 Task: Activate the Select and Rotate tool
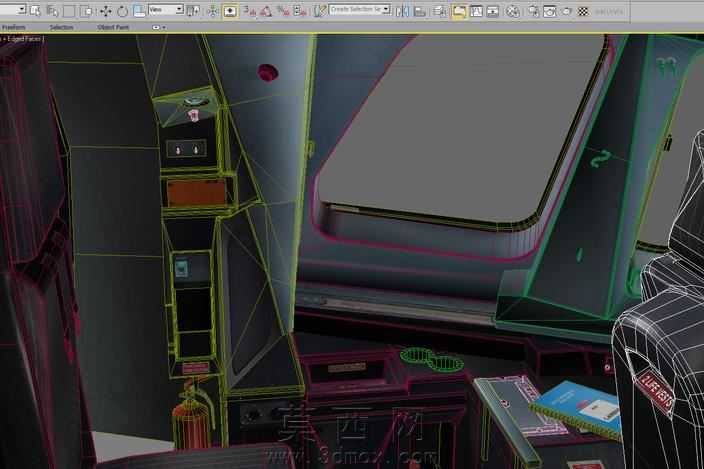(122, 11)
